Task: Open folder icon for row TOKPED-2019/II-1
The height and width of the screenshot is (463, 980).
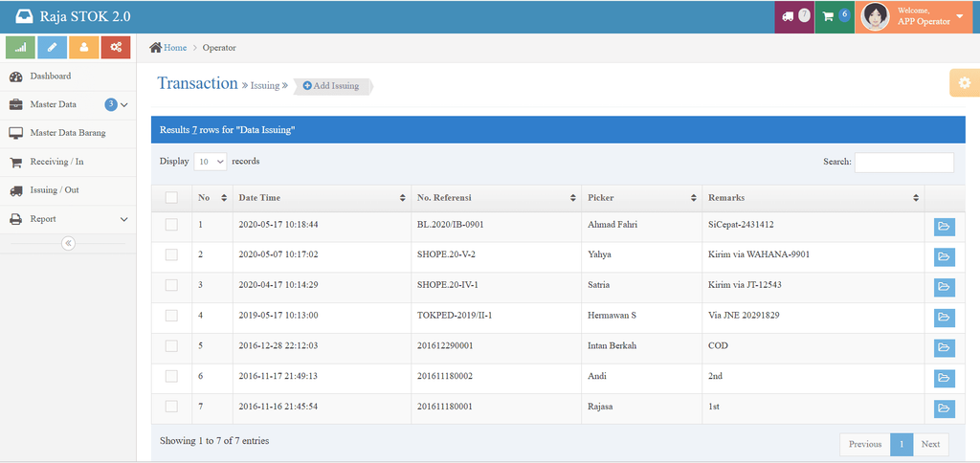Action: [944, 318]
